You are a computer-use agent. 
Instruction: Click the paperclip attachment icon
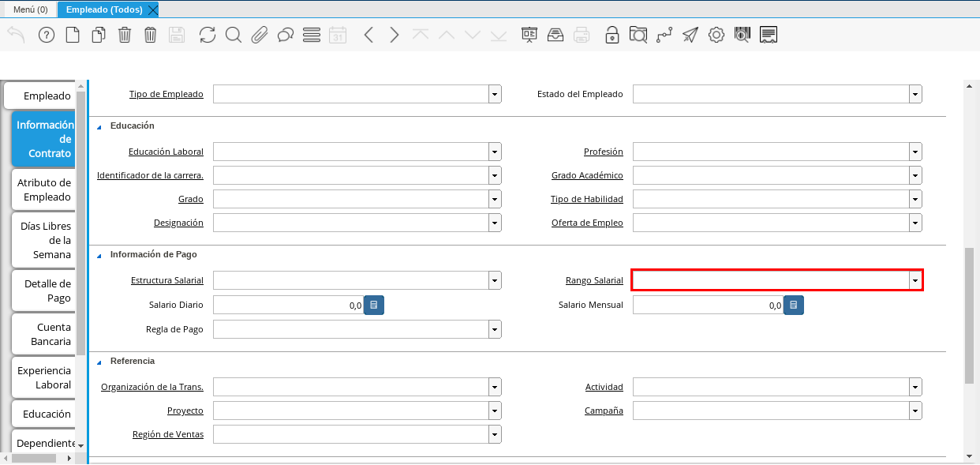260,35
